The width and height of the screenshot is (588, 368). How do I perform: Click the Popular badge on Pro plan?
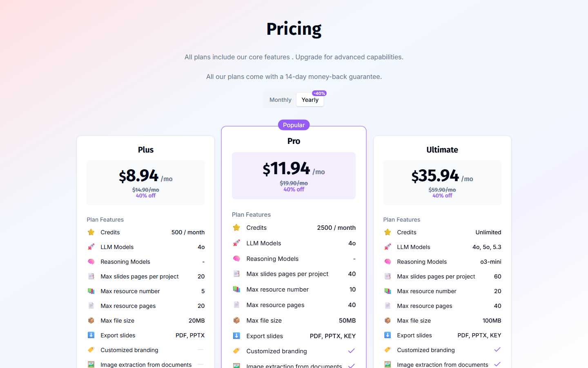294,125
